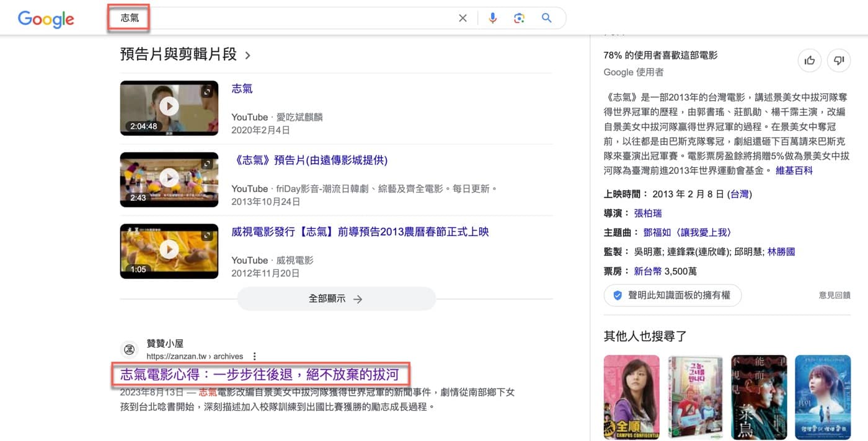Click shield icon in claim knowledge panel button
This screenshot has width=868, height=441.
[x=618, y=295]
